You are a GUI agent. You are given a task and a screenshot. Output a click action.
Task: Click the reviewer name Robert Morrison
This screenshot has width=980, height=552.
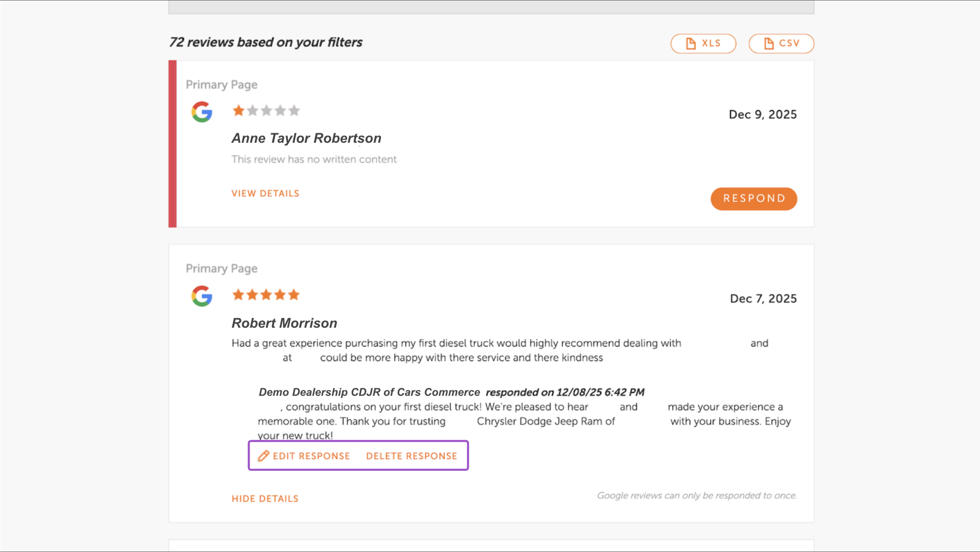pos(284,323)
